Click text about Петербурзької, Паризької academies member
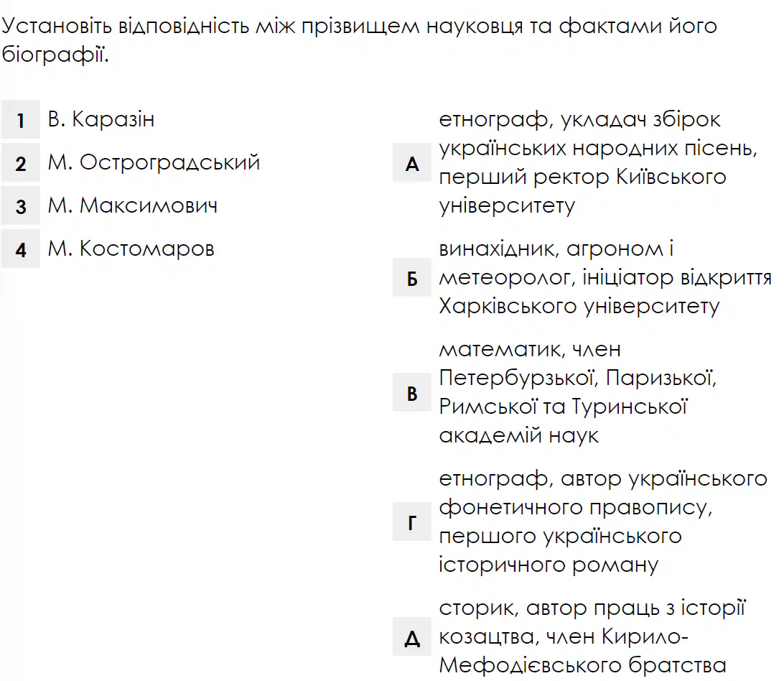Image resolution: width=784 pixels, height=681 pixels. (x=578, y=392)
